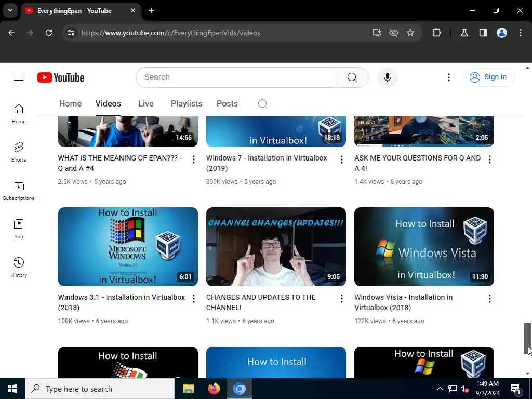Open the Posts tab
This screenshot has width=532, height=399.
tap(227, 103)
